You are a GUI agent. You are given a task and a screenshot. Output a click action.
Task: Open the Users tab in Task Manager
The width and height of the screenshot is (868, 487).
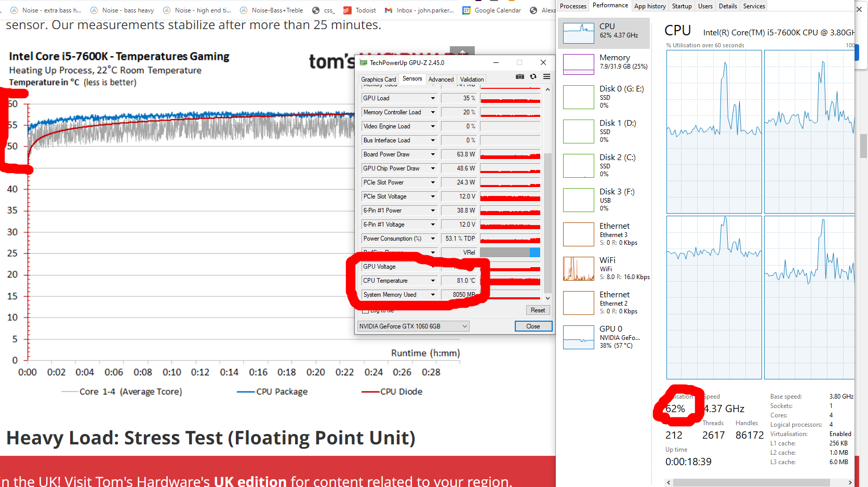705,6
